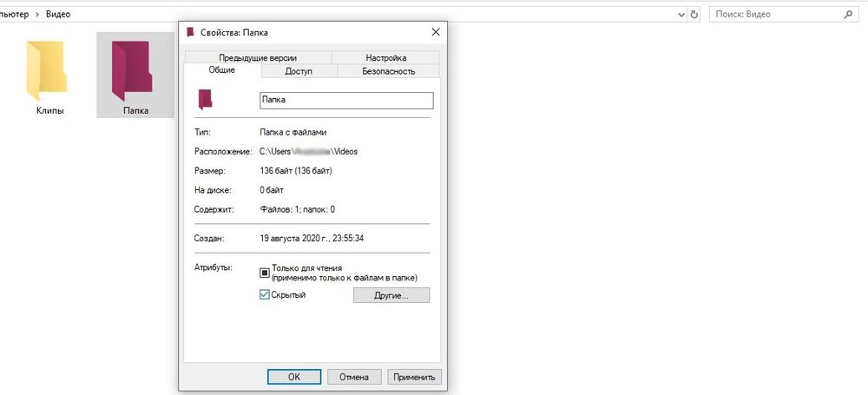Viewport: 868px width, 395px height.
Task: Open the address bar history dropdown
Action: 680,14
